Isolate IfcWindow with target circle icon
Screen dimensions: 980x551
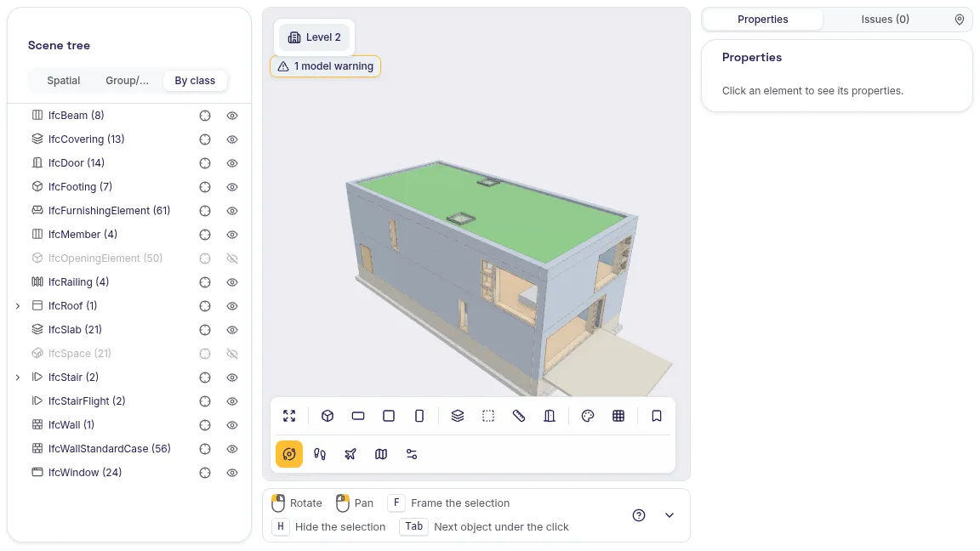[205, 473]
